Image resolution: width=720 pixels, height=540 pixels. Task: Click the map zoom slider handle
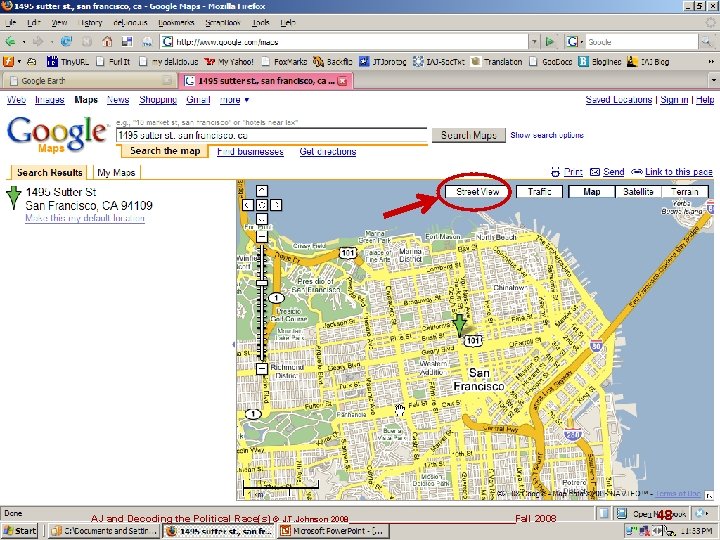pos(262,283)
